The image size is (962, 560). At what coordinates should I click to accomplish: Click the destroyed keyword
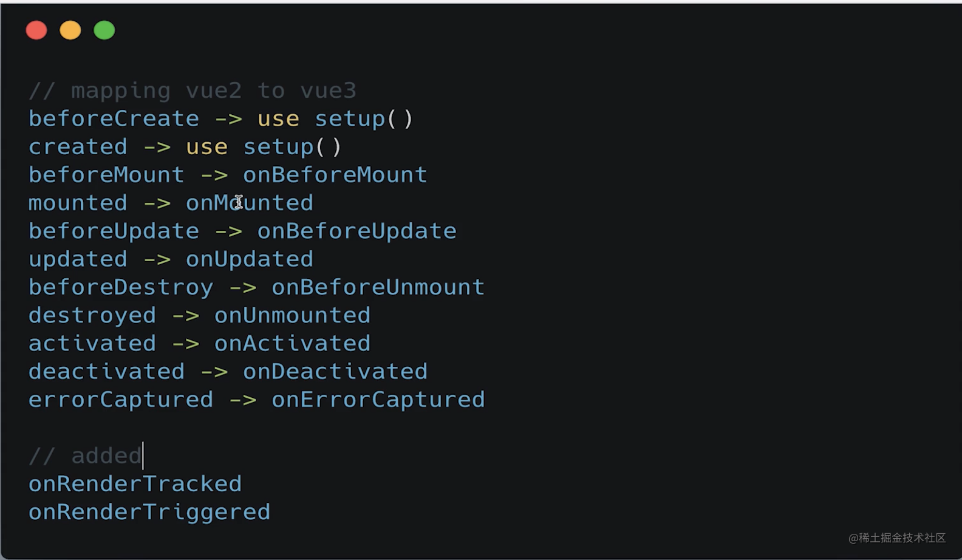92,315
